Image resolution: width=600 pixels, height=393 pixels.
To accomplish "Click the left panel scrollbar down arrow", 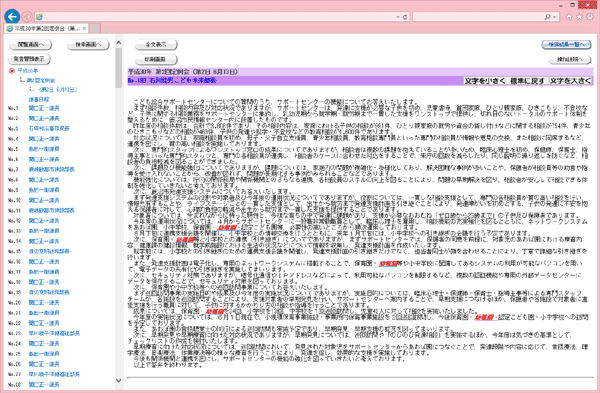I will click(x=119, y=380).
